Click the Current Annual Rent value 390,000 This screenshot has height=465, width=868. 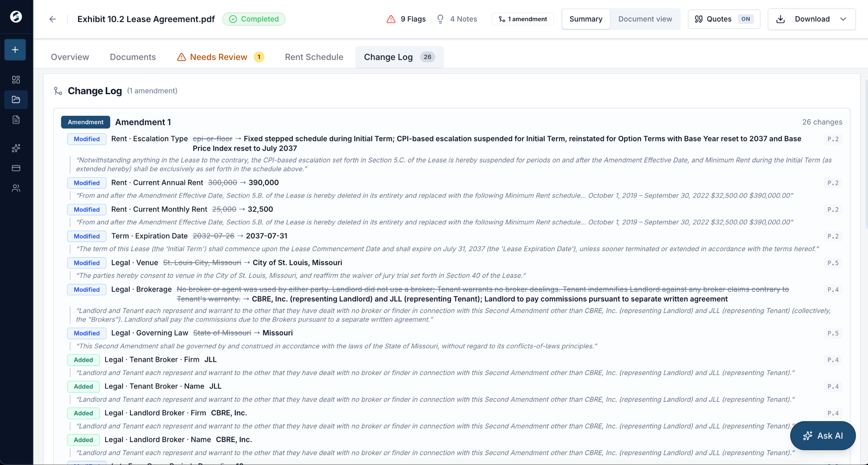pos(264,182)
